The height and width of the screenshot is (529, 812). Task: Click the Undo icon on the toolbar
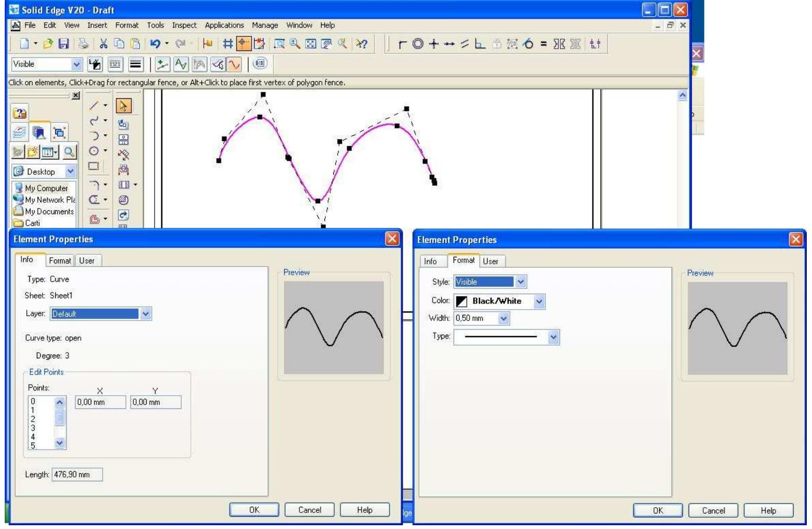pos(156,44)
